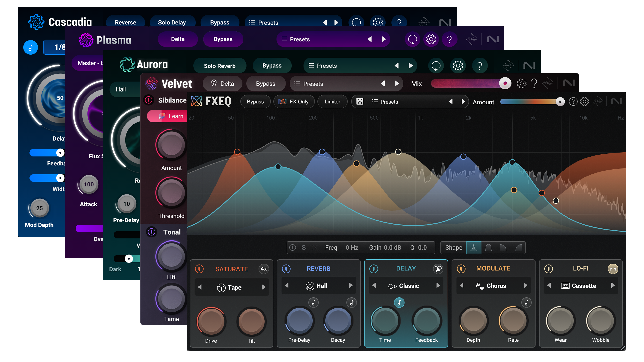This screenshot has width=644, height=362.
Task: Open FXEQ settings gear
Action: point(584,101)
